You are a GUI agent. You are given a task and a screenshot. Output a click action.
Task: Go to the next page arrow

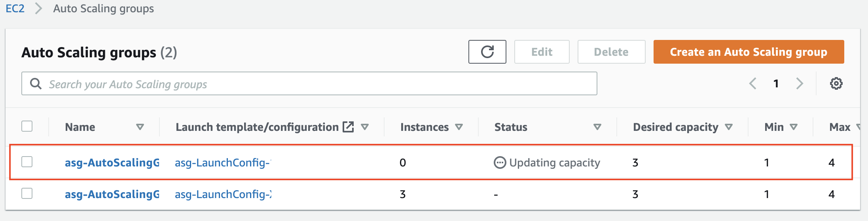point(800,84)
